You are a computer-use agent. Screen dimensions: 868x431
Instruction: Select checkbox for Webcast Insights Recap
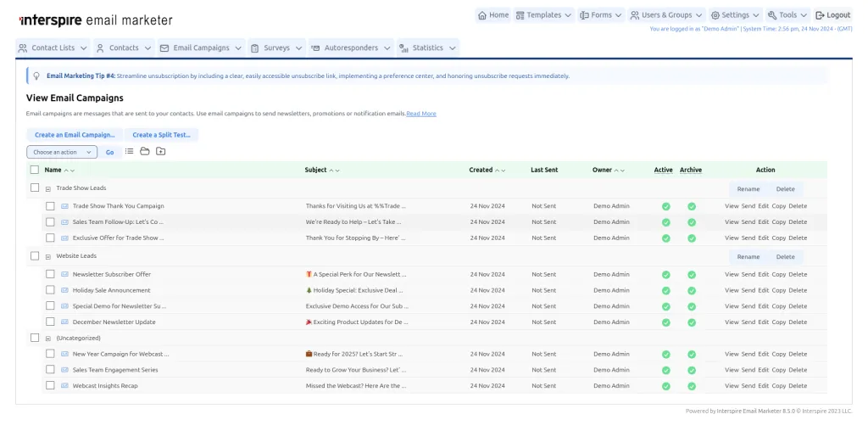50,385
